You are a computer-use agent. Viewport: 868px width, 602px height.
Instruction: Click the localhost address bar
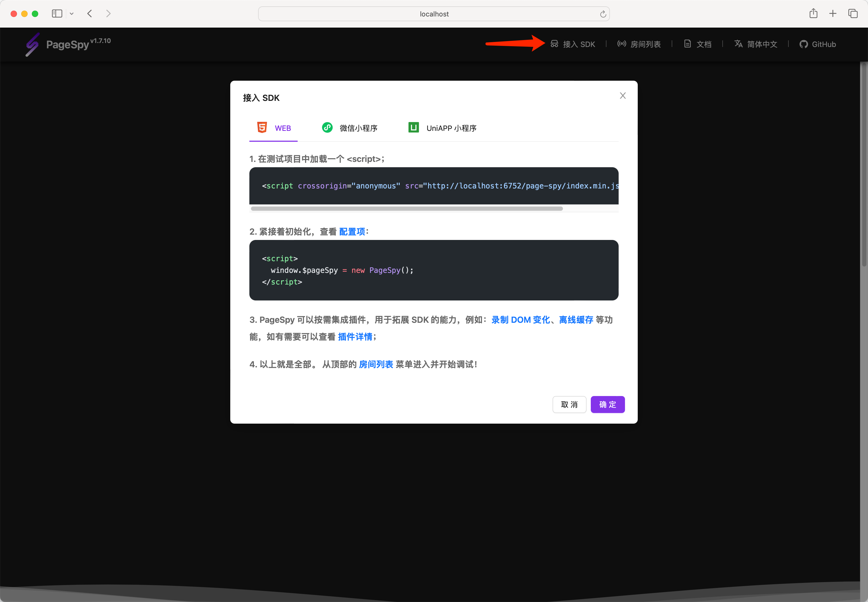434,14
